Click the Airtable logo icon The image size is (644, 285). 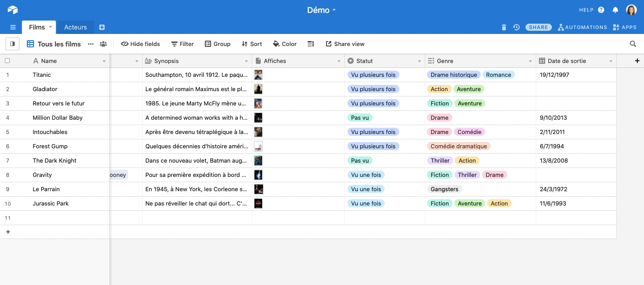pyautogui.click(x=13, y=10)
